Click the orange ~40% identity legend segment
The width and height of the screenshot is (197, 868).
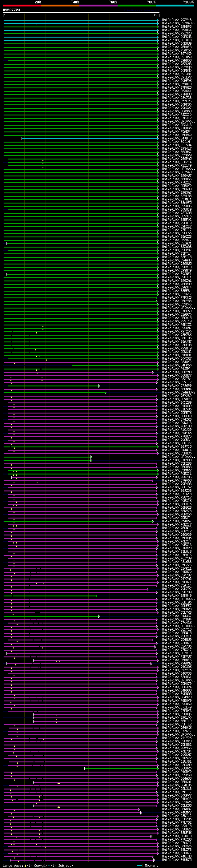(60, 6)
